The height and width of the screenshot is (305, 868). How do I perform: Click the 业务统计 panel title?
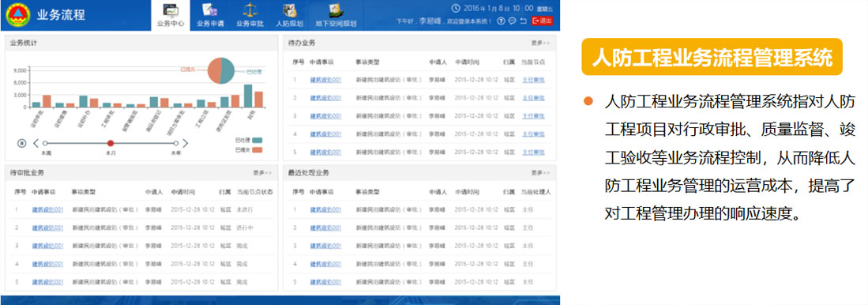[23, 43]
